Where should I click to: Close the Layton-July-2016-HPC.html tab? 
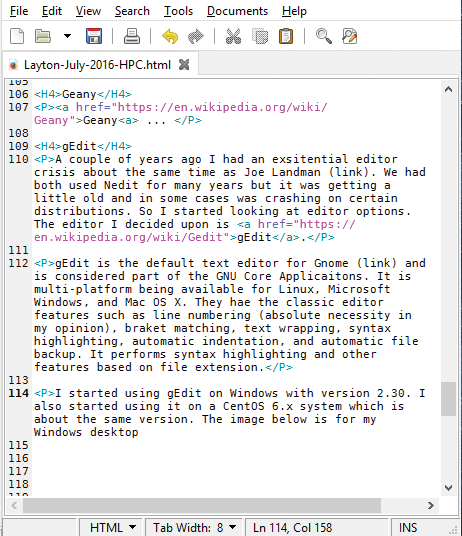[x=184, y=64]
